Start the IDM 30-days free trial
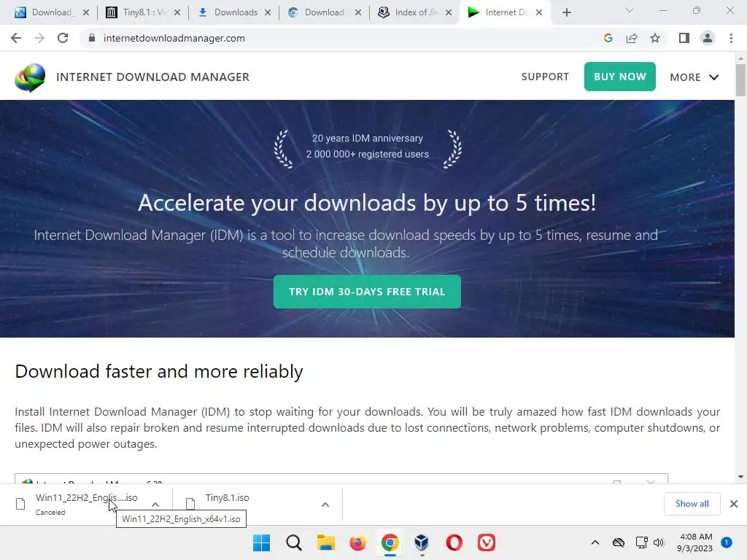Screen dimensions: 747x560 367,292
